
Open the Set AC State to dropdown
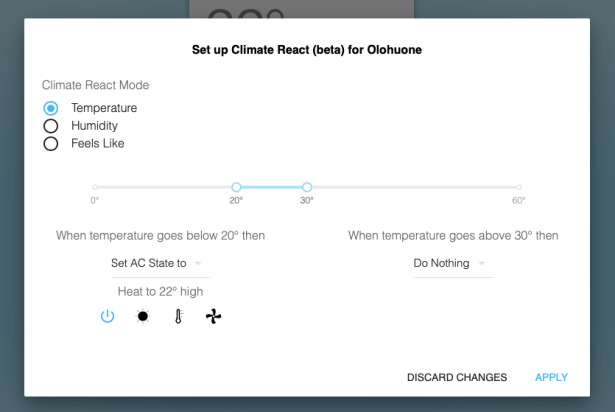click(159, 264)
